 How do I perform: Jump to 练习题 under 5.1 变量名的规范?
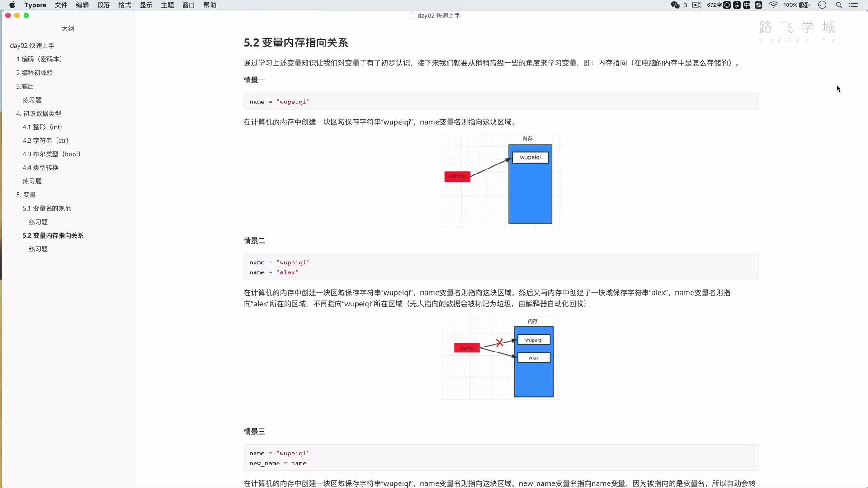(38, 222)
